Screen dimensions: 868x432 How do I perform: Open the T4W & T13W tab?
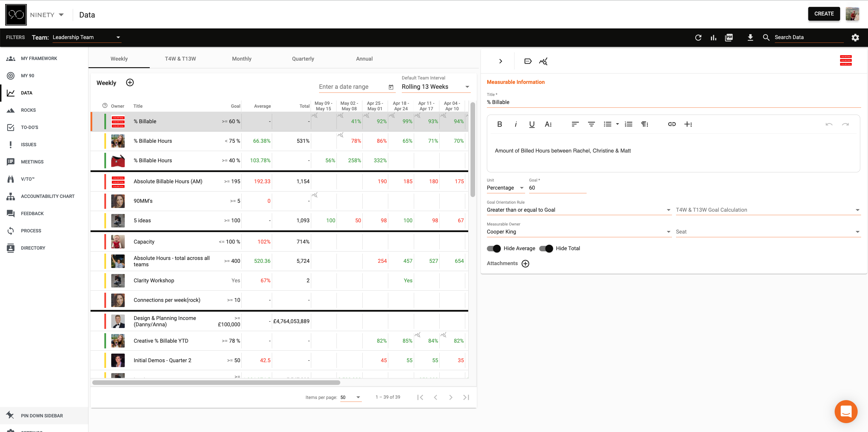pyautogui.click(x=180, y=59)
